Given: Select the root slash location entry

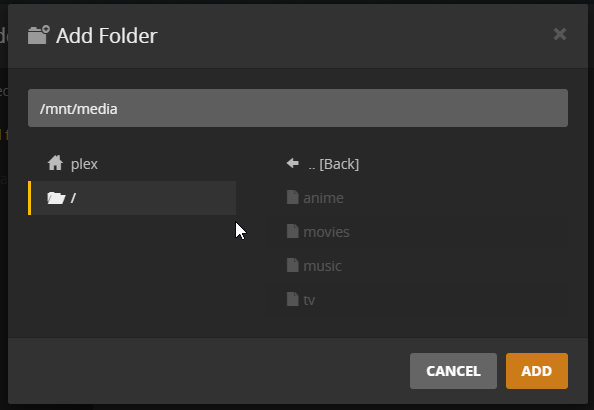Looking at the screenshot, I should [132, 198].
